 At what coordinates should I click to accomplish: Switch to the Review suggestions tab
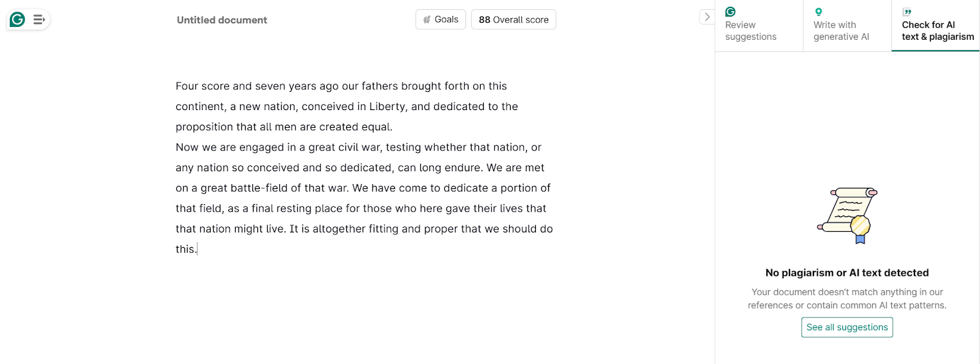[750, 31]
